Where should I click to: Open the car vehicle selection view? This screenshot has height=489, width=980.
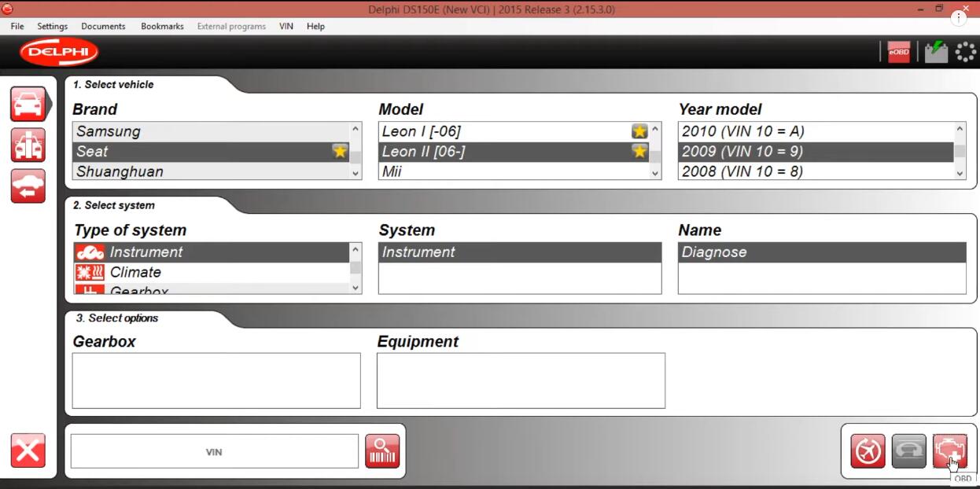click(28, 104)
